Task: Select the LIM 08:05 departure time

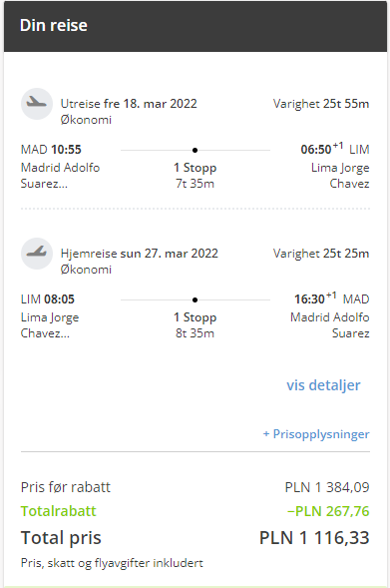Action: pos(48,298)
